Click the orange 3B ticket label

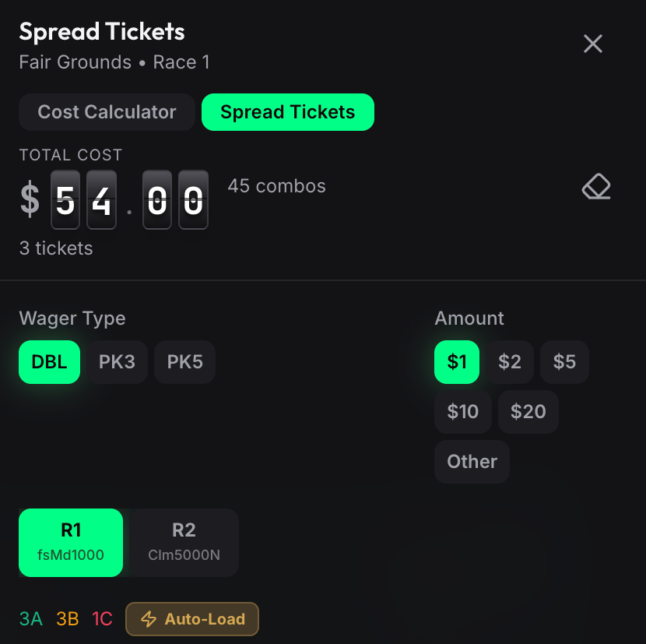(68, 619)
